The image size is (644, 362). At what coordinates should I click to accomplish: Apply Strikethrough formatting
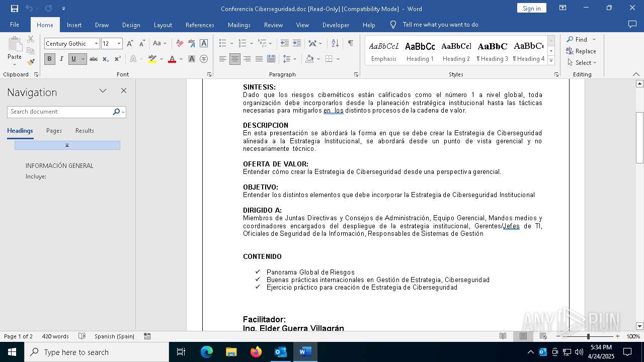click(94, 59)
